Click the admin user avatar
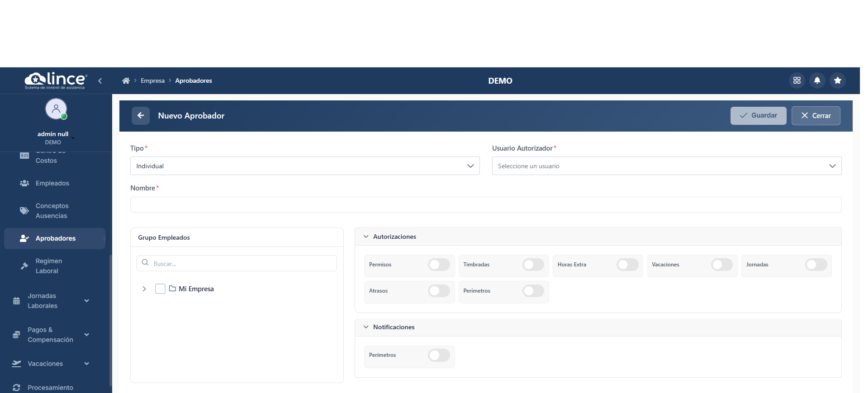Viewport: 868px width, 393px height. point(56,109)
